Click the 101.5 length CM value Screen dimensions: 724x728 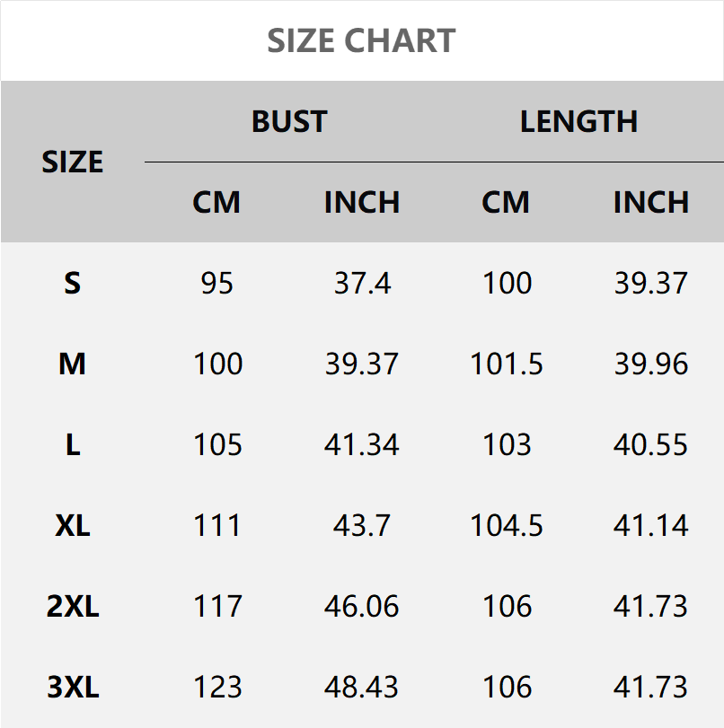[x=507, y=364]
